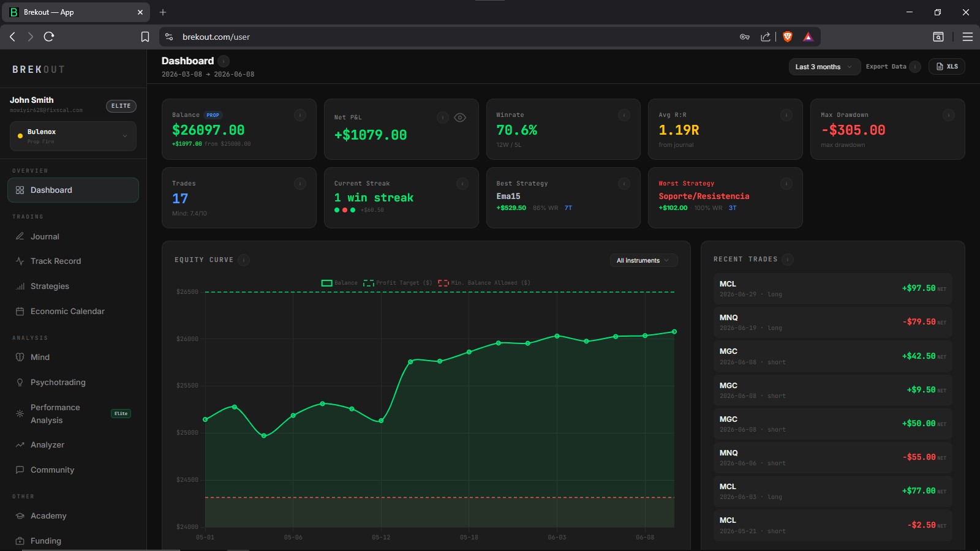Click the Soporte/Resistencia strategy name
The width and height of the screenshot is (980, 551).
point(704,196)
